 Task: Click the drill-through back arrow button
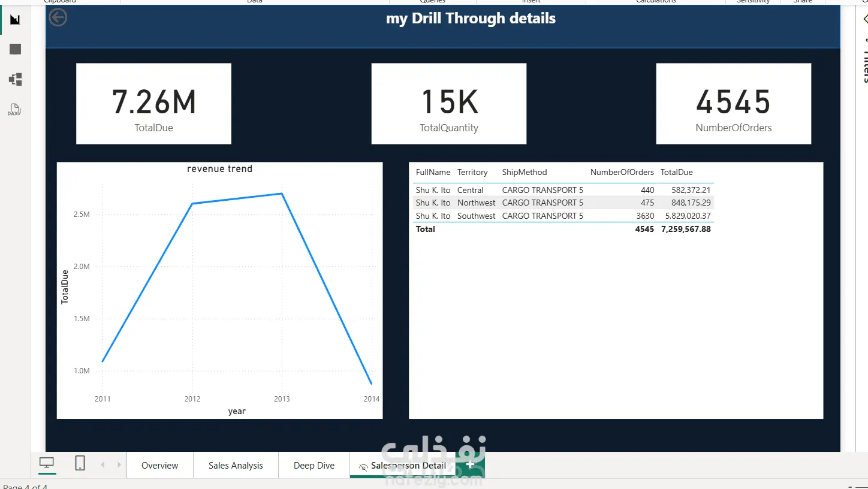(x=58, y=17)
